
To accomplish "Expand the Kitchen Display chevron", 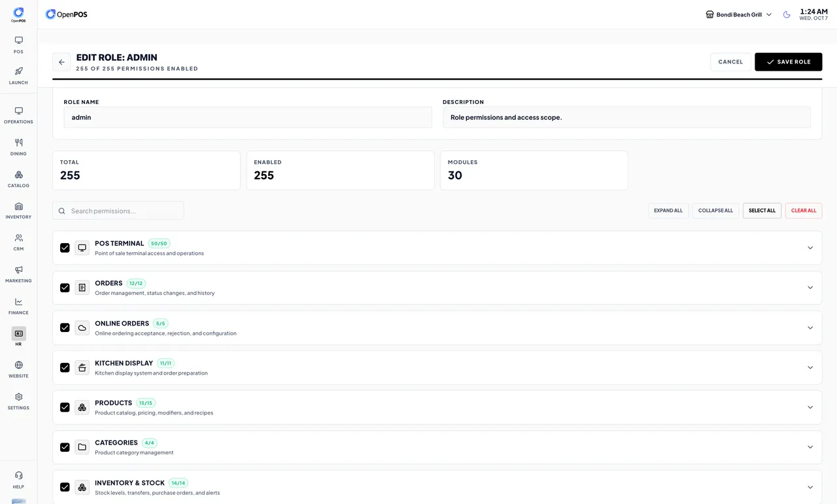I will pos(810,367).
